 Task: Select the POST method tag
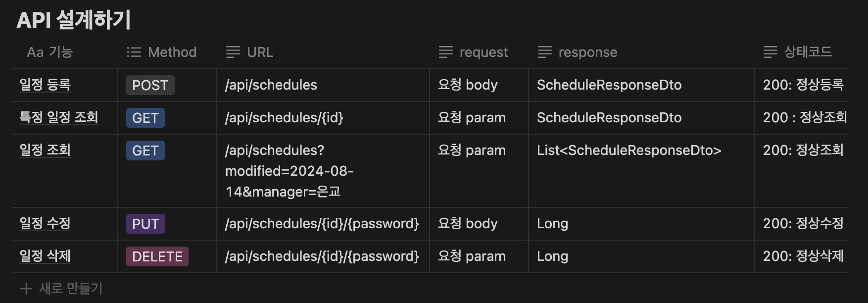point(150,85)
